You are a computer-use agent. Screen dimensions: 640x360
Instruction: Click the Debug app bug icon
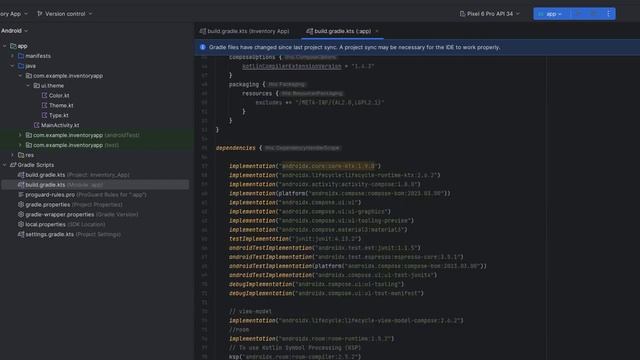click(x=594, y=14)
